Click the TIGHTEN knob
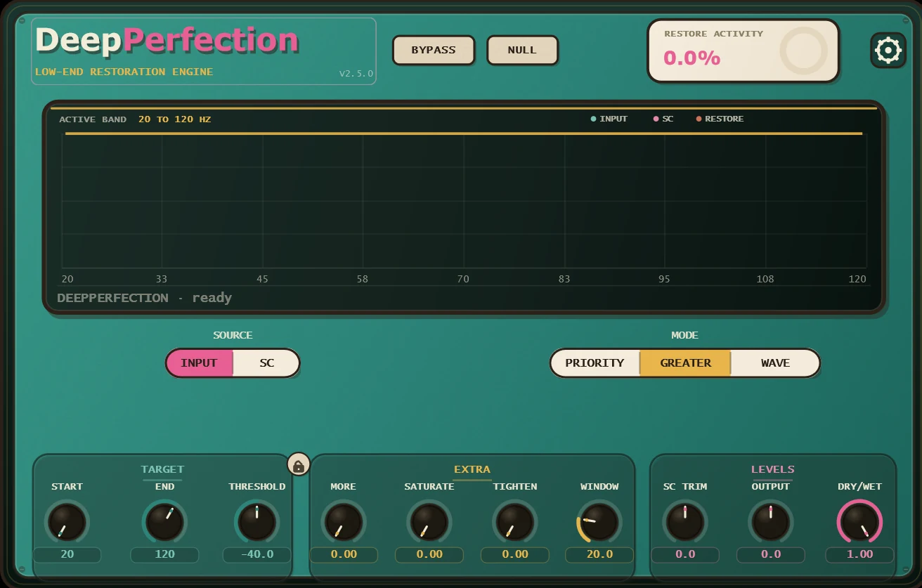The height and width of the screenshot is (588, 922). (515, 522)
